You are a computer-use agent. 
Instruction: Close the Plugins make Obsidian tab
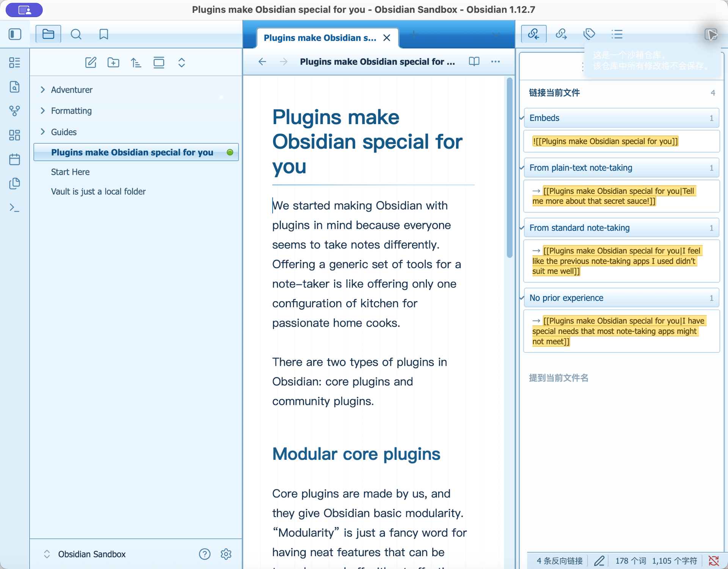click(x=387, y=38)
